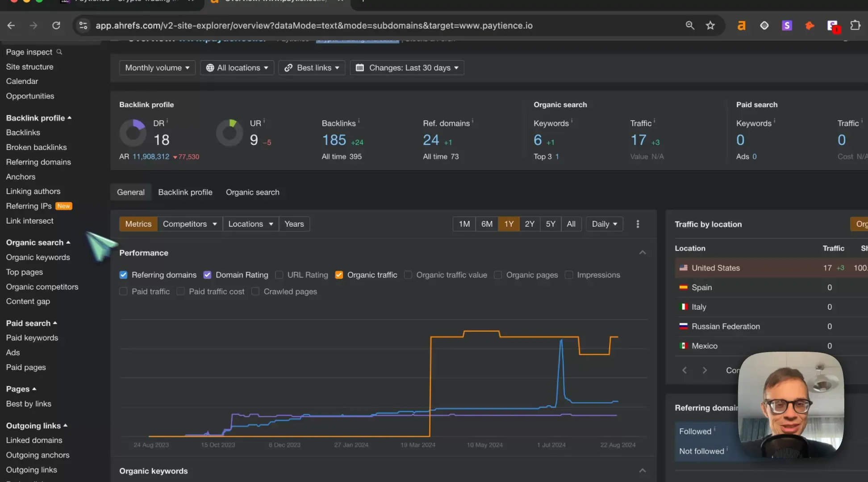Open All locations dropdown
The width and height of the screenshot is (868, 482).
pos(237,68)
